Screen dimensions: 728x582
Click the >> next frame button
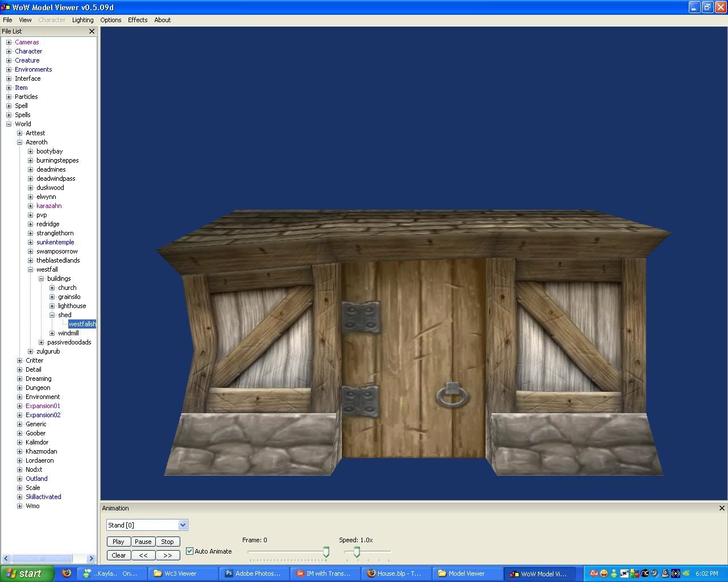(x=167, y=555)
